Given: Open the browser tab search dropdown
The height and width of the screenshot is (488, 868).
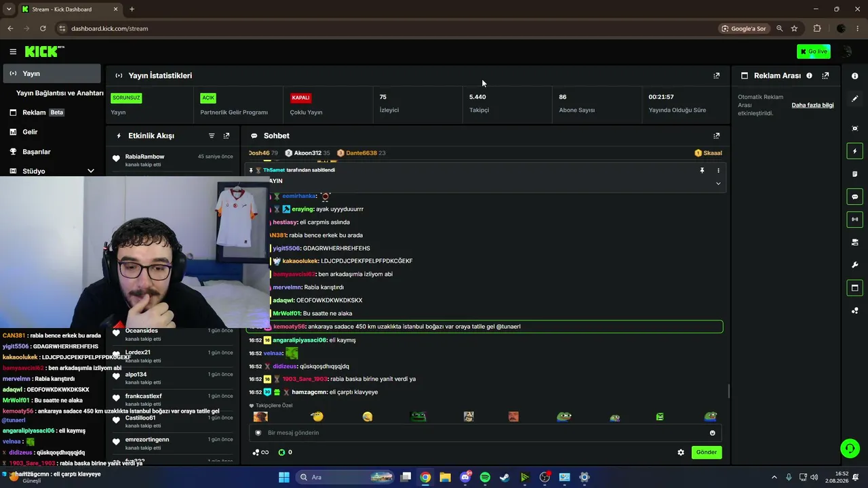Looking at the screenshot, I should coord(9,9).
